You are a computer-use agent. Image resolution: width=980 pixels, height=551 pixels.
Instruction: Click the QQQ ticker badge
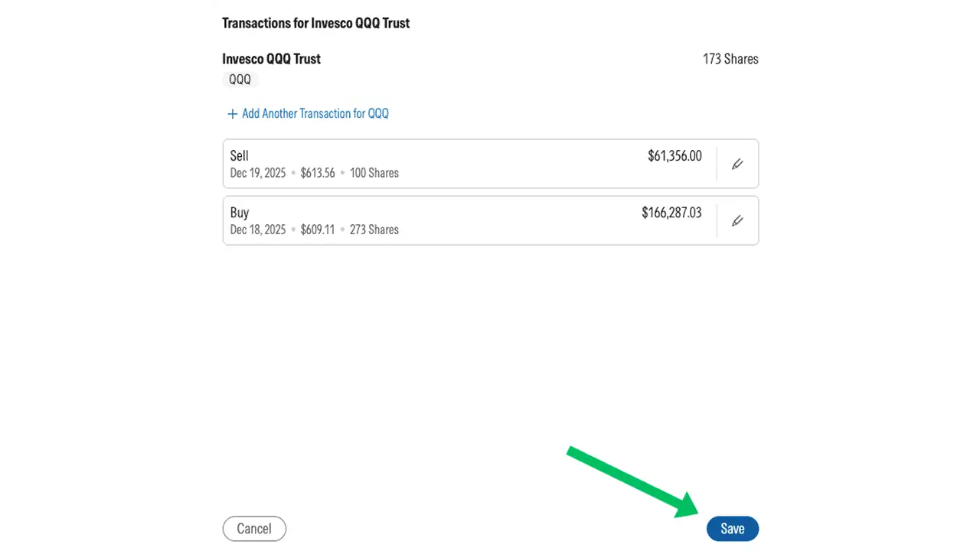240,79
